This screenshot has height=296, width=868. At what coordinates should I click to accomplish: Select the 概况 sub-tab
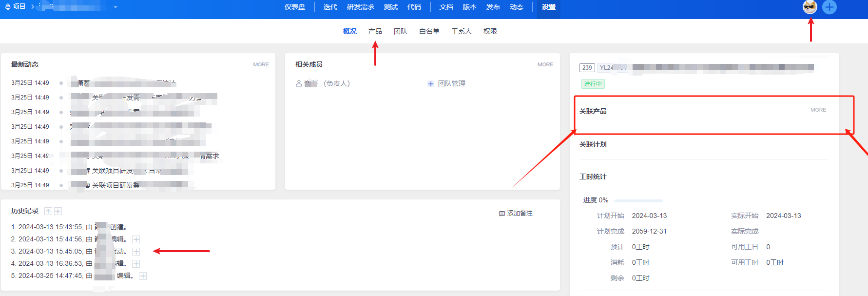coord(350,31)
